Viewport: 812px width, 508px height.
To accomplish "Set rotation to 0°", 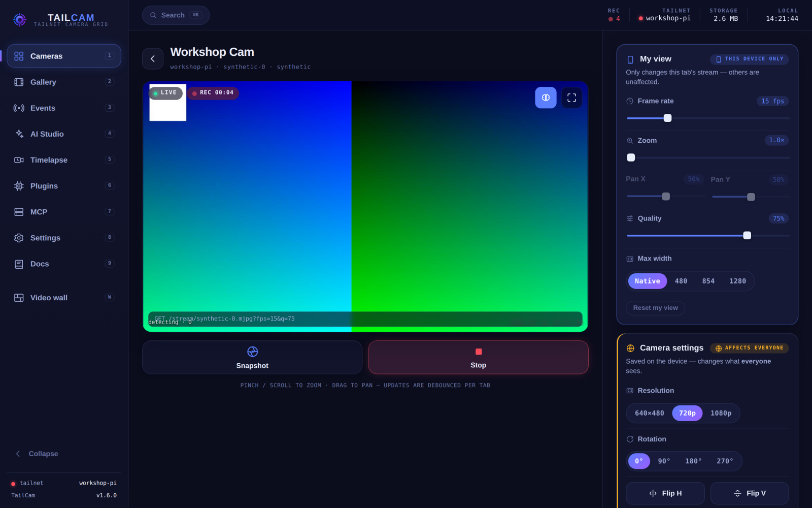I will [x=639, y=461].
